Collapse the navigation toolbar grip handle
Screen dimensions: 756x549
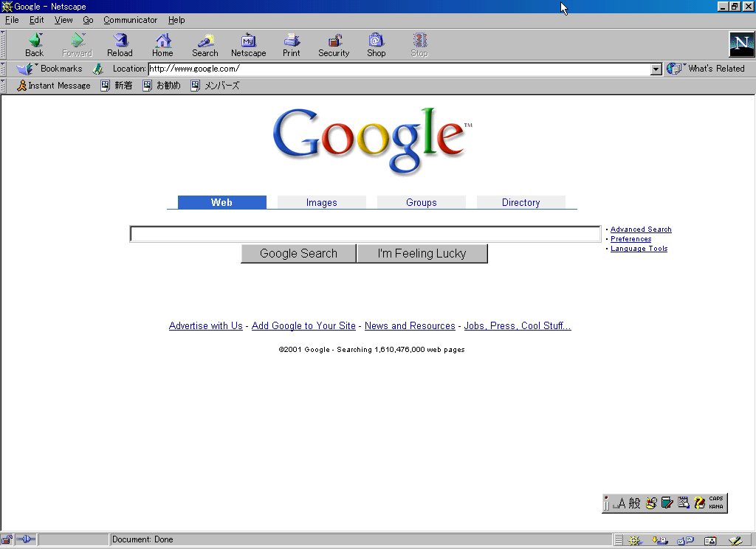click(x=3, y=45)
